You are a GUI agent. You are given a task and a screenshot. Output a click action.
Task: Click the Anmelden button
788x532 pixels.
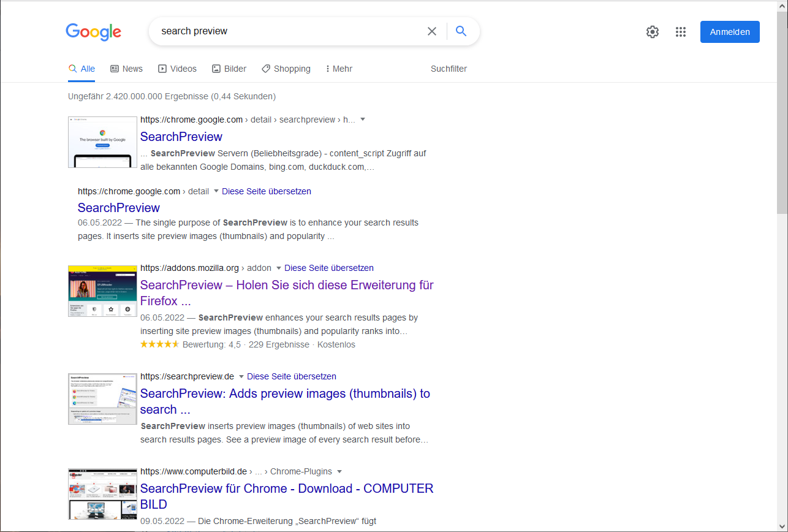point(730,32)
